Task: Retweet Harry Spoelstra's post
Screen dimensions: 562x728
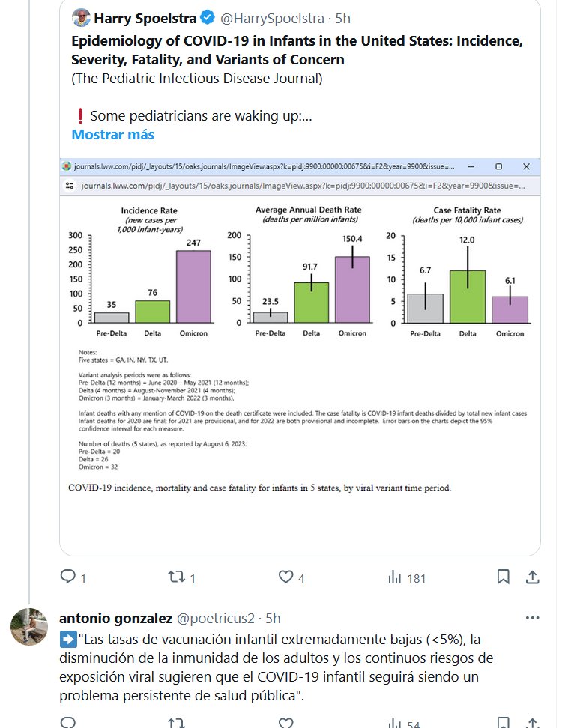Action: click(176, 577)
